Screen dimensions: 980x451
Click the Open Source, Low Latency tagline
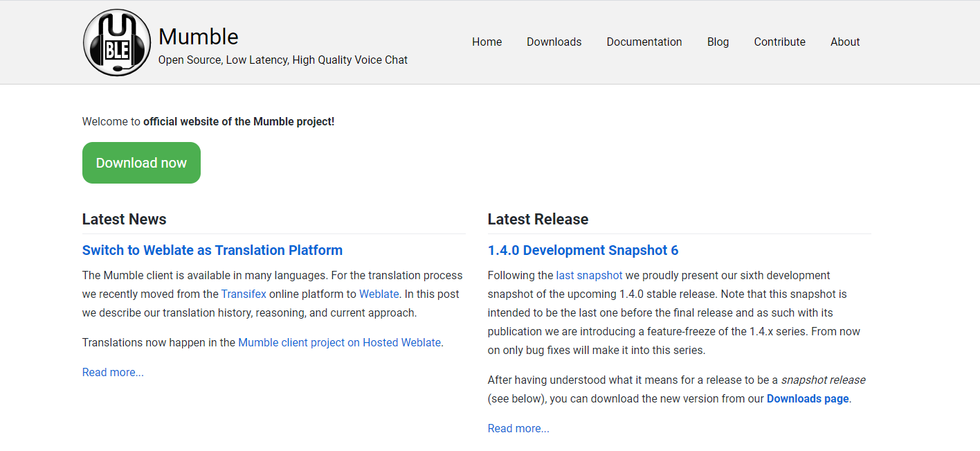(282, 60)
